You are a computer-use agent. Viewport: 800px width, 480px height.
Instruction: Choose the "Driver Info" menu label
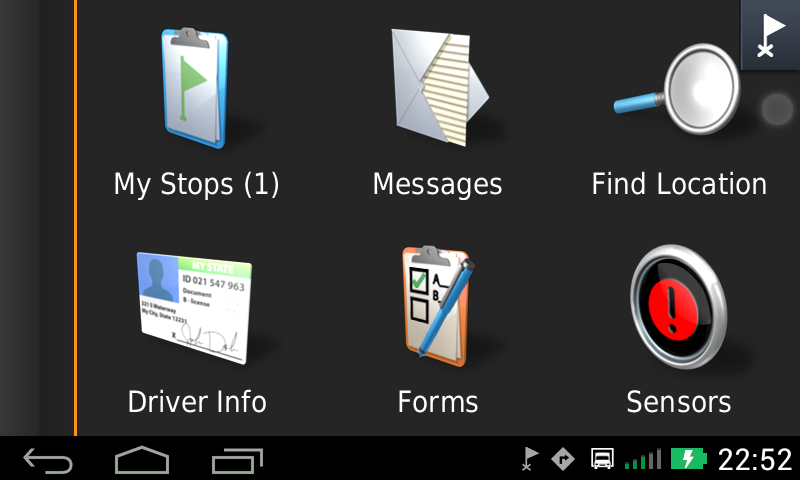[x=197, y=402]
